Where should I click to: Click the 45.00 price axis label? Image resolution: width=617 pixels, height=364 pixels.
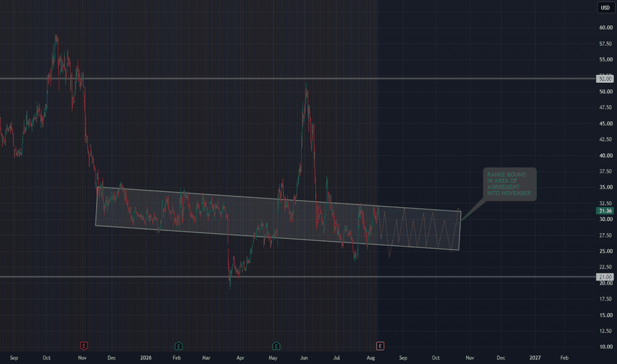click(x=606, y=124)
